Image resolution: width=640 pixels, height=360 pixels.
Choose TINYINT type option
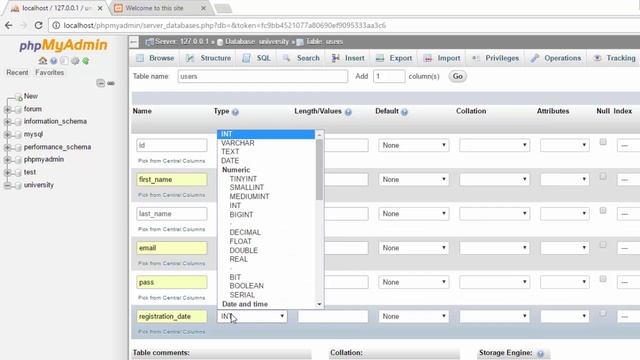click(243, 179)
